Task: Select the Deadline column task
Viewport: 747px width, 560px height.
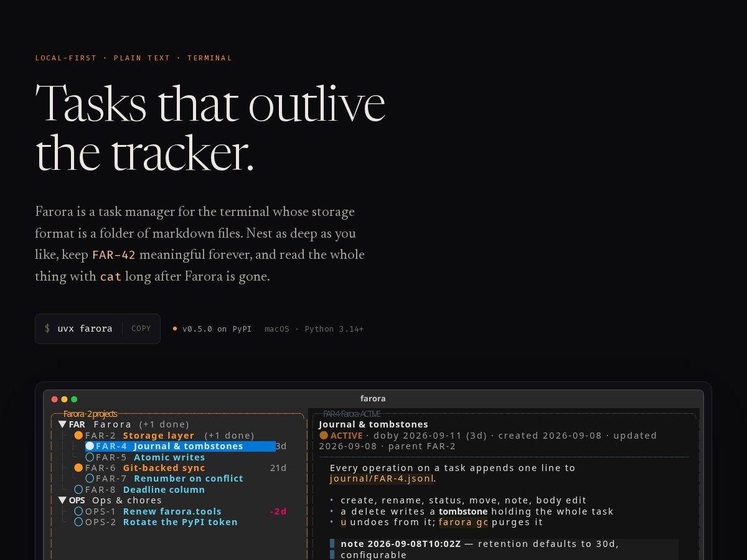Action: (x=164, y=490)
